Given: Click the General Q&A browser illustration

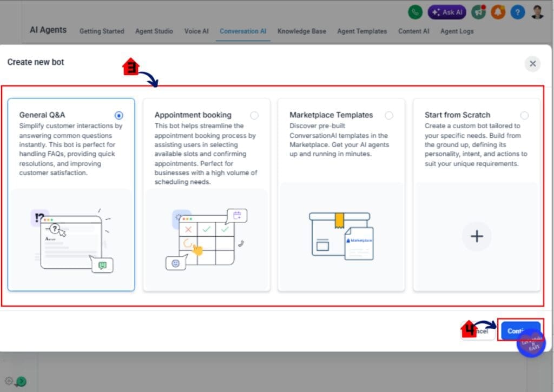Looking at the screenshot, I should point(72,241).
